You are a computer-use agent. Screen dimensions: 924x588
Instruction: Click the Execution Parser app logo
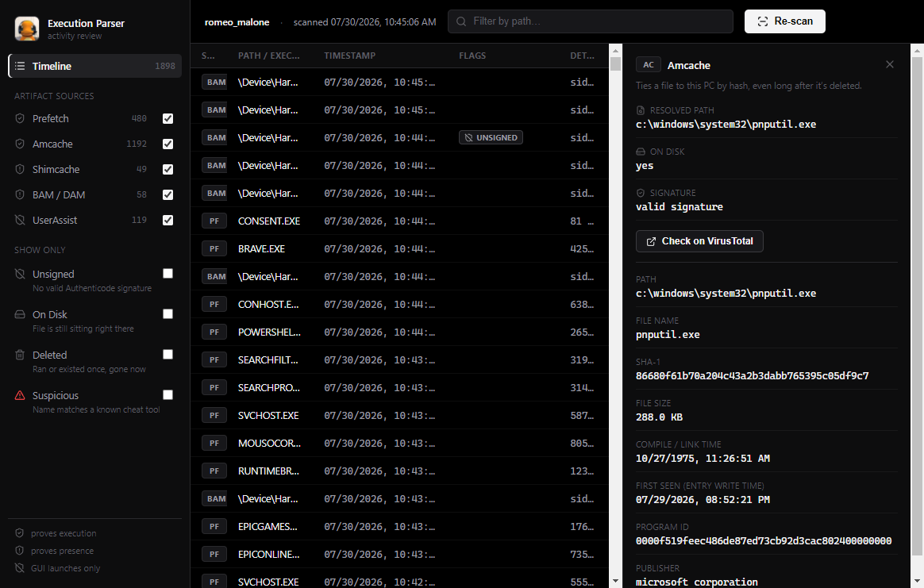pos(26,29)
